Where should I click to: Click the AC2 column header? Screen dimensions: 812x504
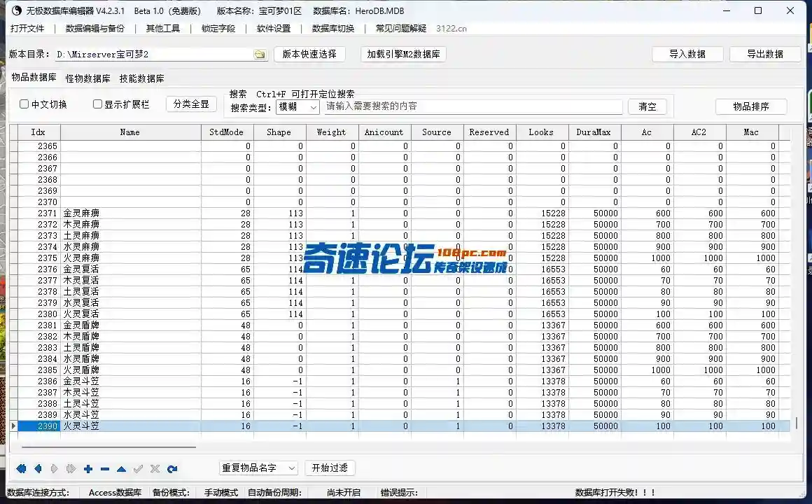699,132
